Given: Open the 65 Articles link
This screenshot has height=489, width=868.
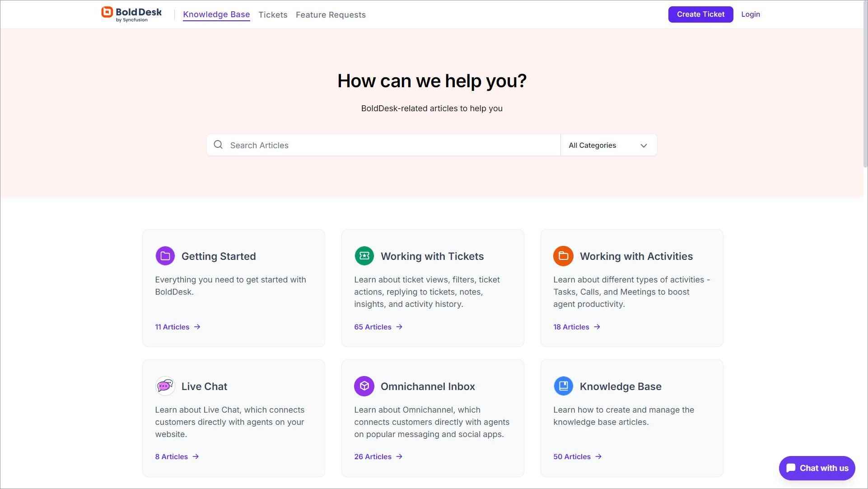Looking at the screenshot, I should coord(378,327).
